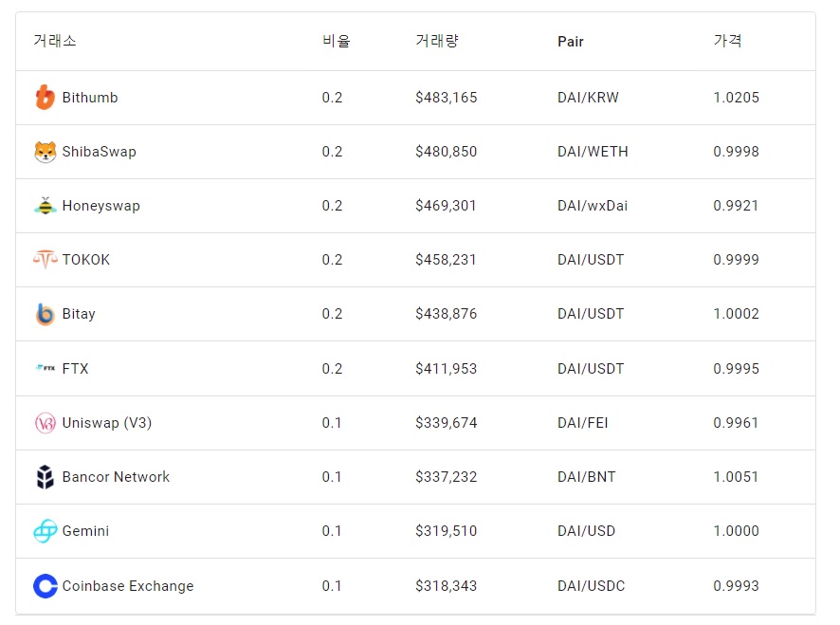
Task: Click the $480,850 volume value
Action: coord(447,152)
